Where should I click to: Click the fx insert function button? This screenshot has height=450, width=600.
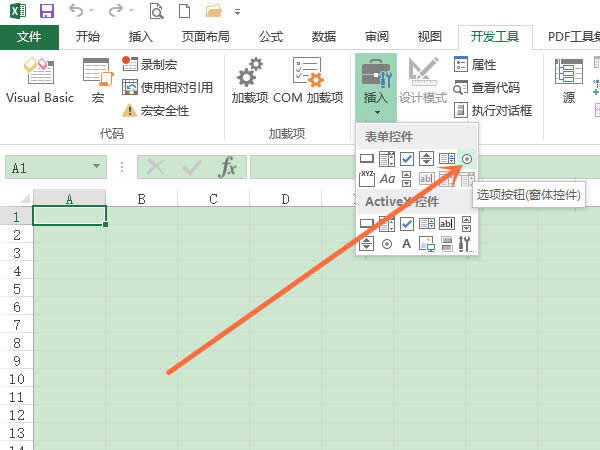click(x=228, y=167)
